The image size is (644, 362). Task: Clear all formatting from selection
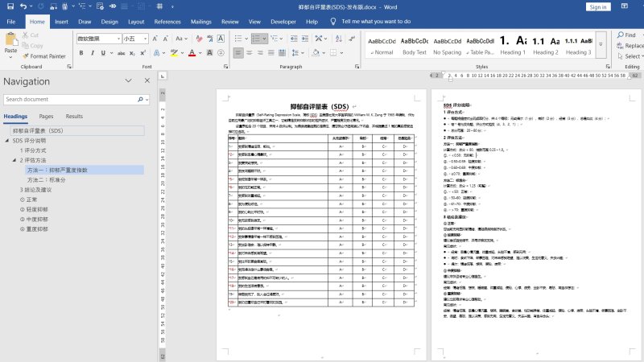point(199,39)
